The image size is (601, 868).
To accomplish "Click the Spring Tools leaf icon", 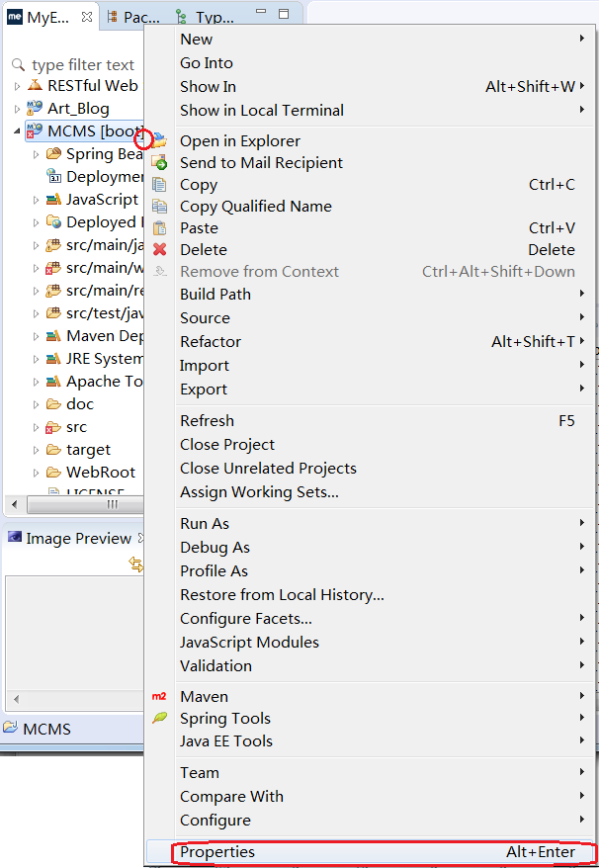I will pyautogui.click(x=159, y=718).
